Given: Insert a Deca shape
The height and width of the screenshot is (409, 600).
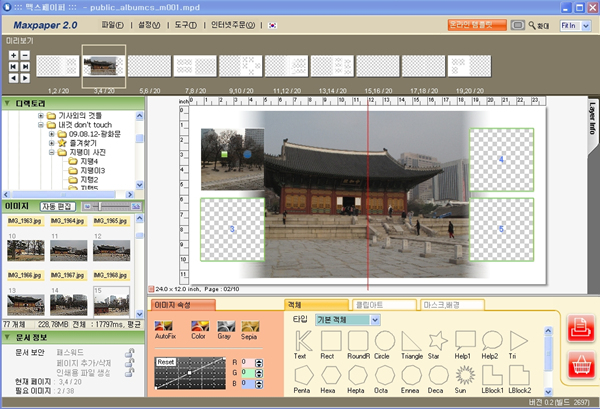Looking at the screenshot, I should coord(437,379).
